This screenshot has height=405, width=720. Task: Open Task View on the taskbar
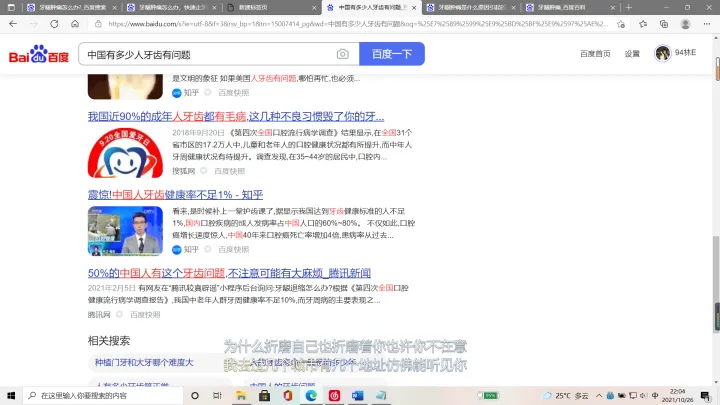tap(217, 395)
